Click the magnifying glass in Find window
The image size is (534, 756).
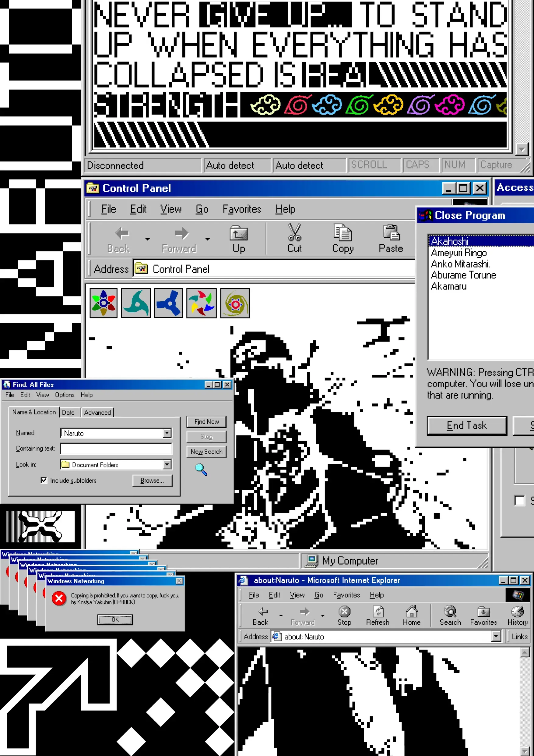[201, 469]
